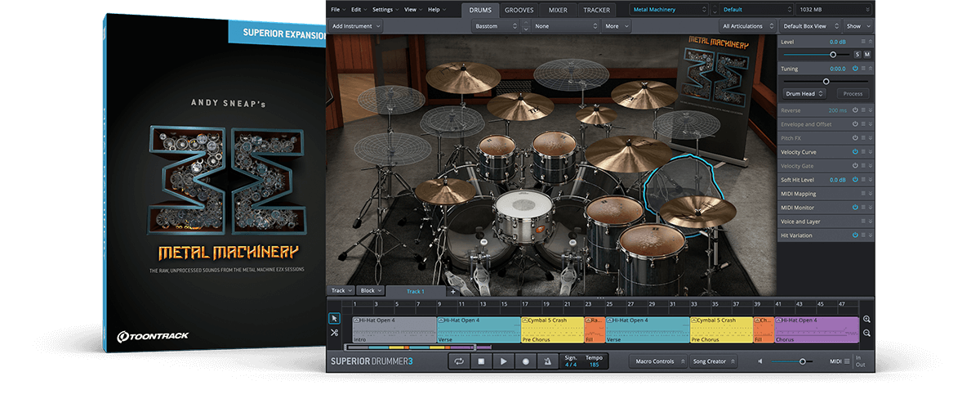980x399 pixels.
Task: Select the scissors cut tool
Action: 335,333
